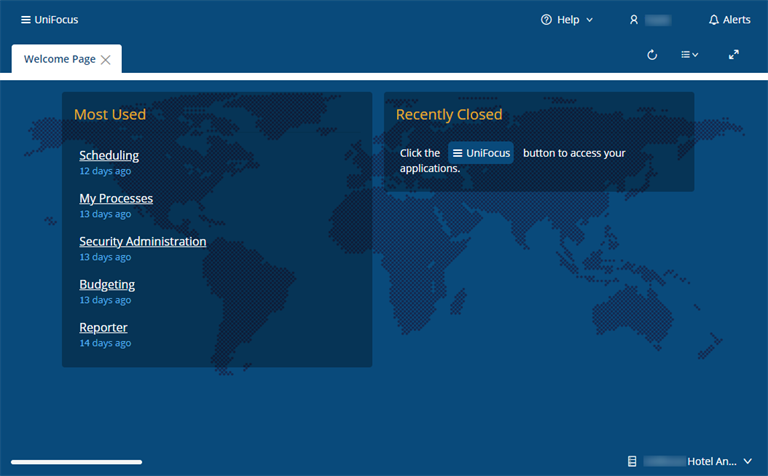Click the UniFocus button in Recently Closed
Viewport: 768px width, 476px height.
pos(481,153)
